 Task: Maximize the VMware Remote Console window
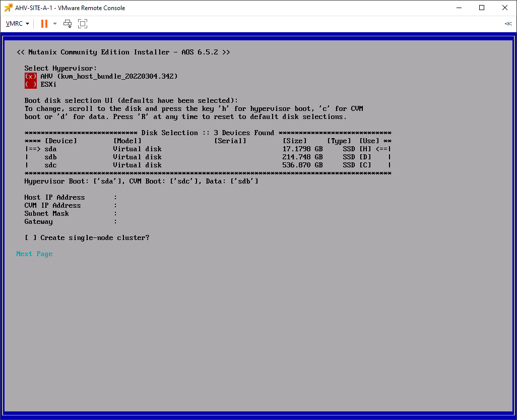[482, 8]
